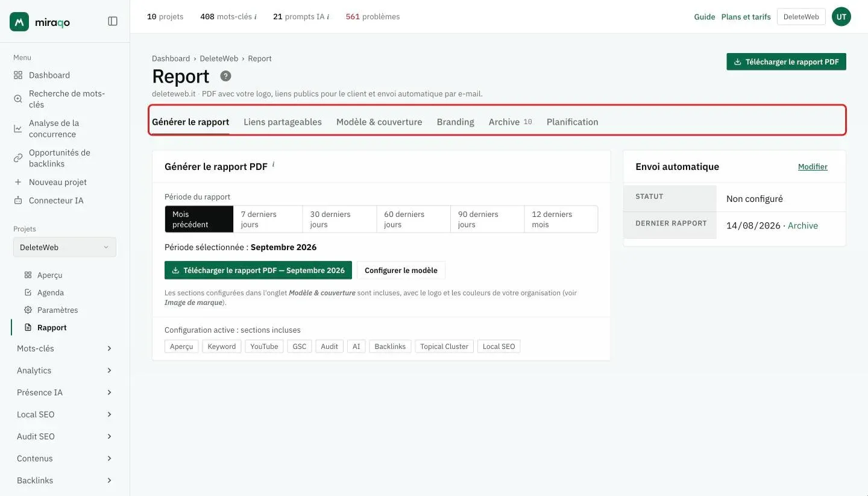Click the Agenda calendar icon
Screen dimensions: 868x496
pyautogui.click(x=28, y=292)
